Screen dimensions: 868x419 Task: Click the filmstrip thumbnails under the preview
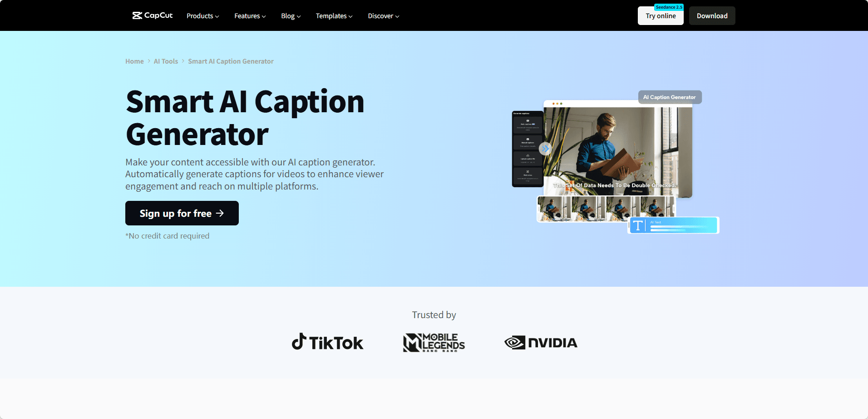point(606,209)
